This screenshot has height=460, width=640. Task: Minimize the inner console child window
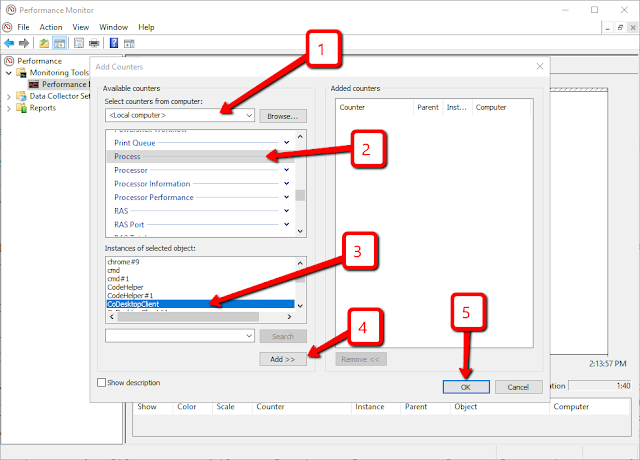(608, 27)
